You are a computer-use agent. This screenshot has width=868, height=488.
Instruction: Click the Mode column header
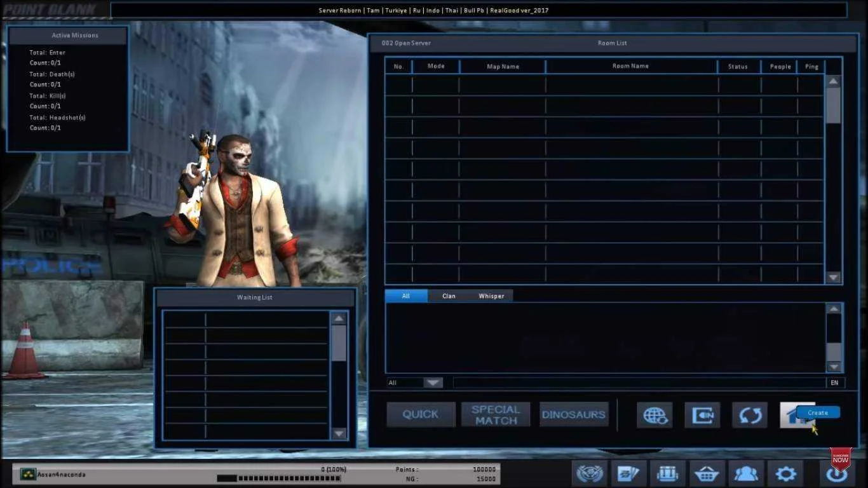pyautogui.click(x=436, y=66)
